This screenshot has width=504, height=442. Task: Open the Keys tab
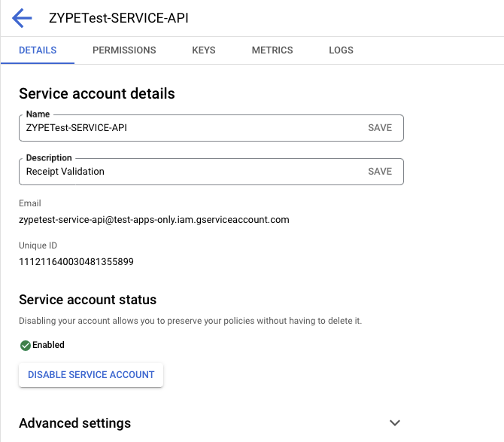(204, 50)
